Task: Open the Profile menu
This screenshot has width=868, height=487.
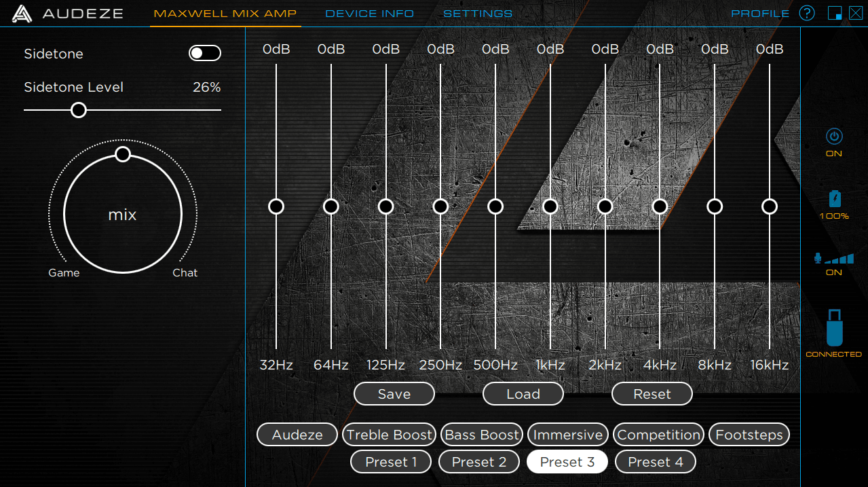Action: pos(760,14)
